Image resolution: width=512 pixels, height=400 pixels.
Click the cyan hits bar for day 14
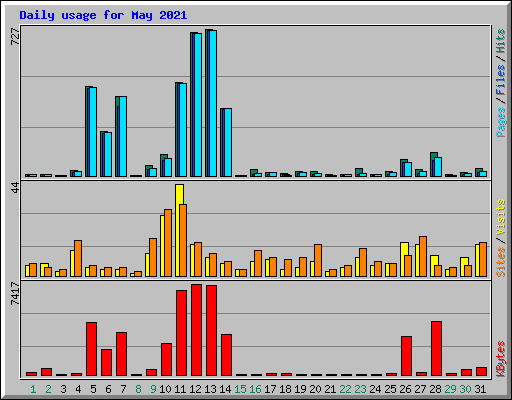tap(228, 142)
